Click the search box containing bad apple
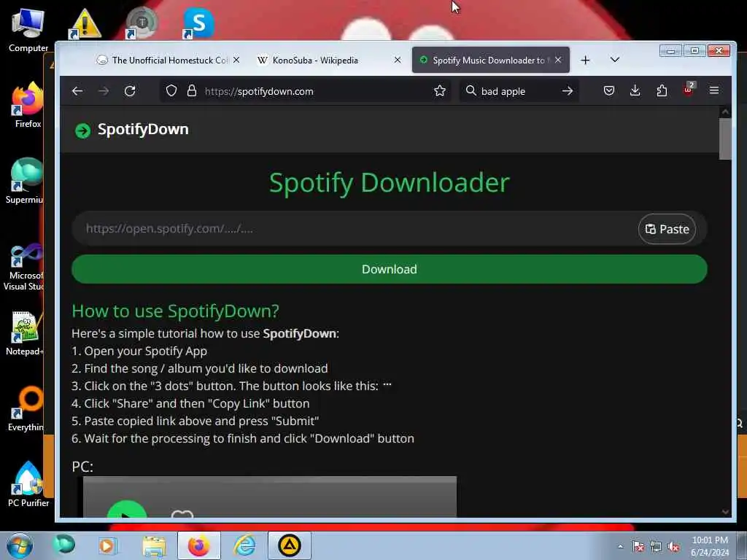 coord(519,91)
